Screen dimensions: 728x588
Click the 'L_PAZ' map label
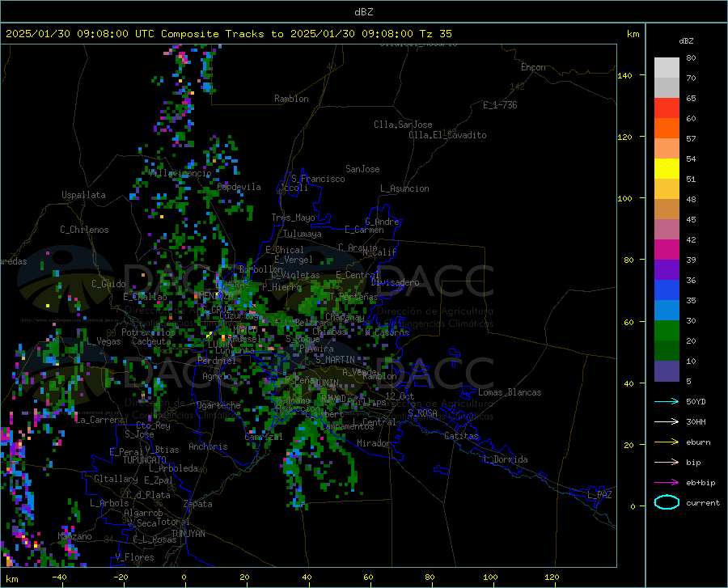tap(599, 495)
